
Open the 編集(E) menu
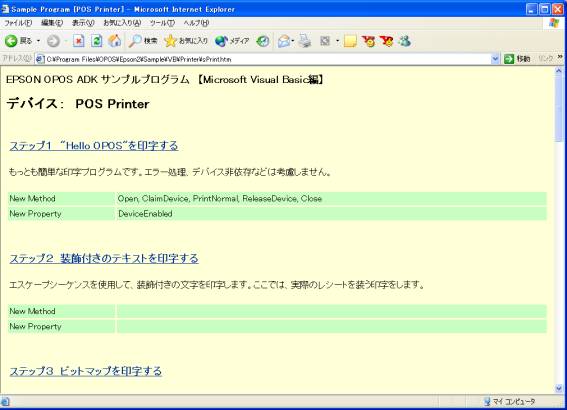click(52, 23)
